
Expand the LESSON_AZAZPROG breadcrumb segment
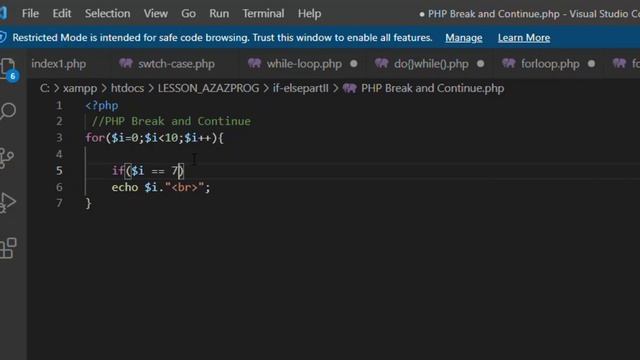tap(208, 88)
